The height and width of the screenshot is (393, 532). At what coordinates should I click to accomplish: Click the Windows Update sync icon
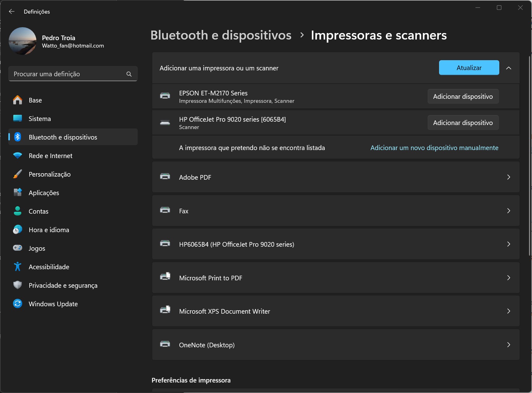click(18, 304)
